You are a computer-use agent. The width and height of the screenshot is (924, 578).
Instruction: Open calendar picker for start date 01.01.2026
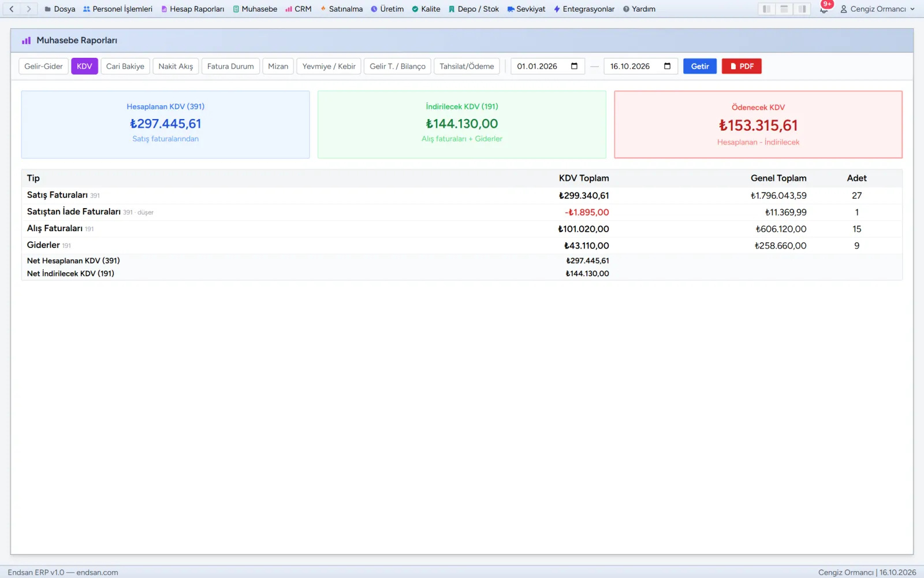(x=574, y=66)
